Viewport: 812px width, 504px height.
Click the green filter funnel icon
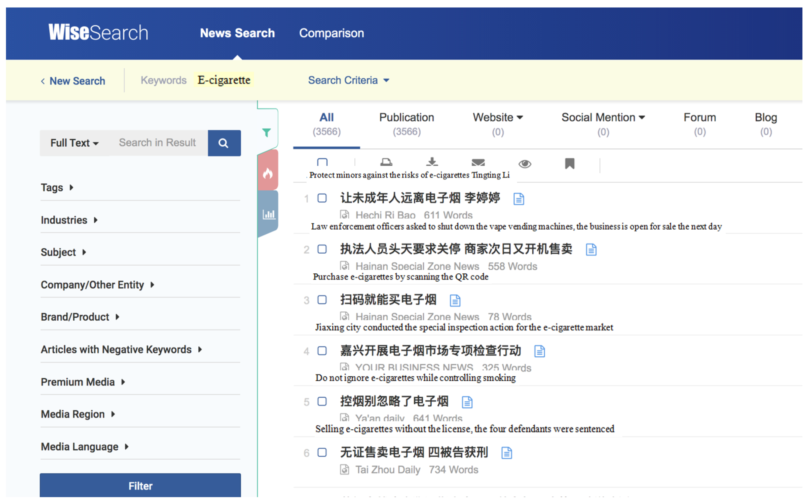[266, 133]
